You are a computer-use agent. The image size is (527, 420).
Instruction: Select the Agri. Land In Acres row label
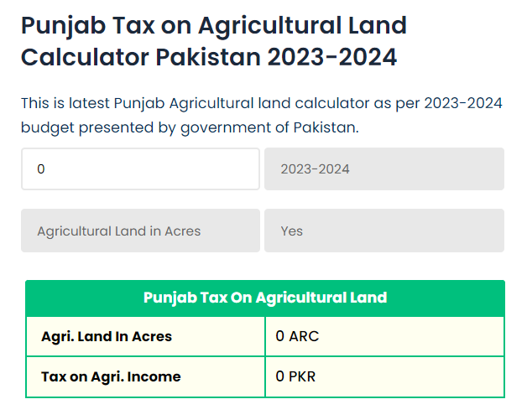[x=107, y=337]
